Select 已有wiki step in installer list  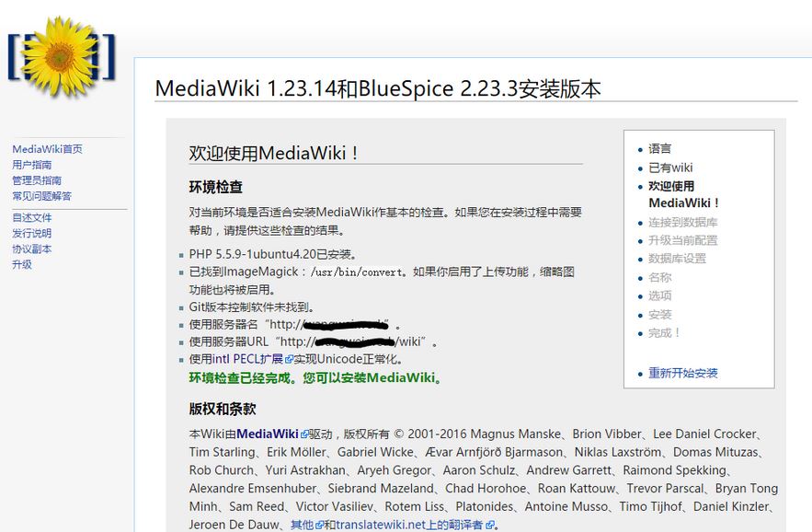click(x=670, y=168)
